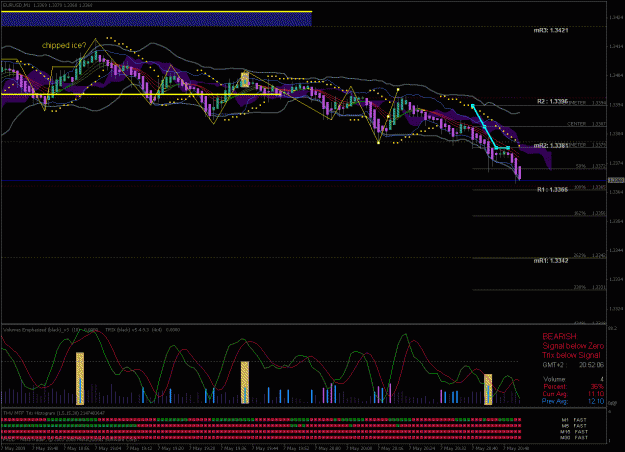Click the Curr Avg 11.10 readout
The height and width of the screenshot is (452, 625).
[573, 393]
